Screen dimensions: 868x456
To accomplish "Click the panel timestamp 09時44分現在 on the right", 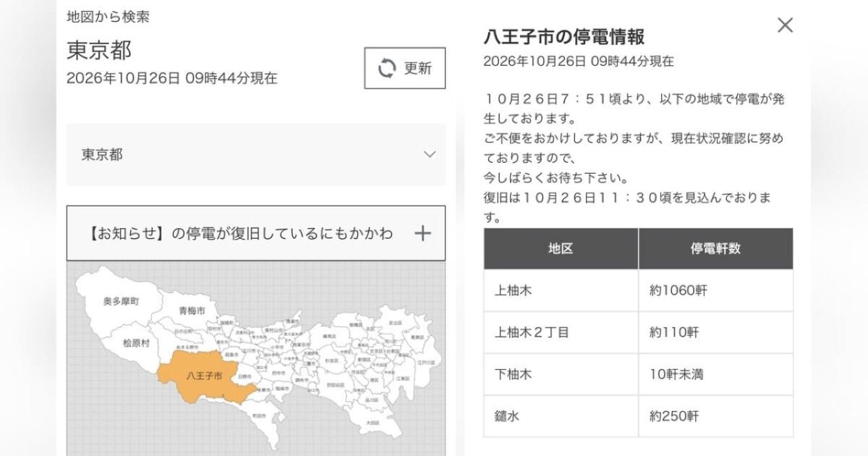I will [x=579, y=62].
